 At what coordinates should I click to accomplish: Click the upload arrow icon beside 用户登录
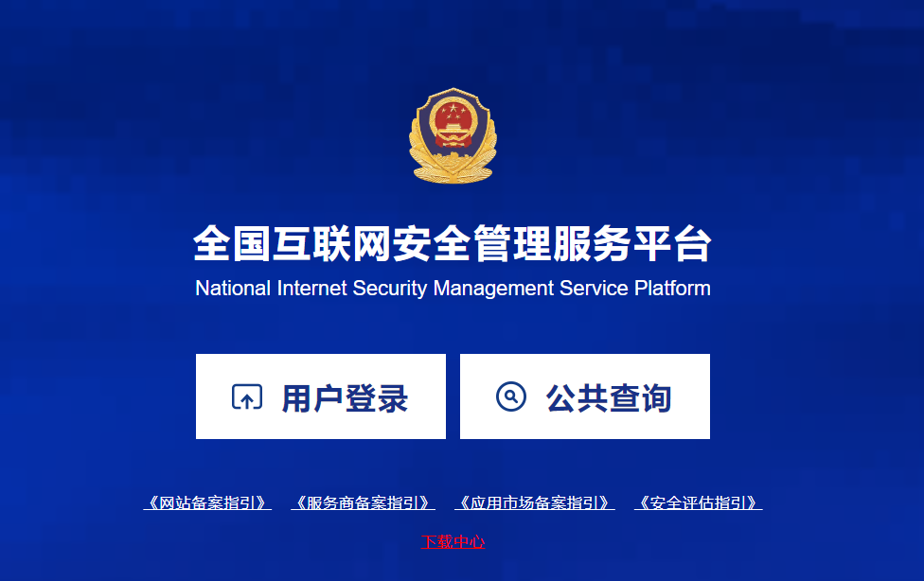pyautogui.click(x=247, y=396)
